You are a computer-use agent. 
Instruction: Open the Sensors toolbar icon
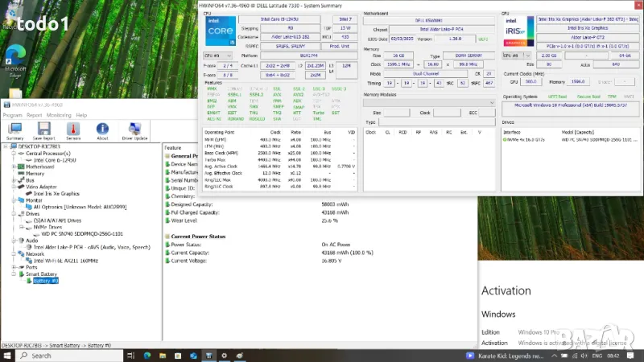pos(72,130)
